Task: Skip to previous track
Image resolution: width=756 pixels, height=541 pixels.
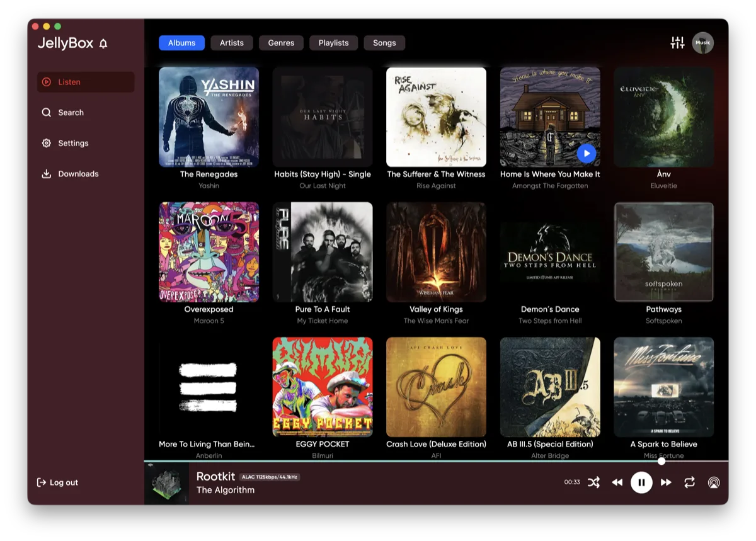Action: click(x=617, y=482)
